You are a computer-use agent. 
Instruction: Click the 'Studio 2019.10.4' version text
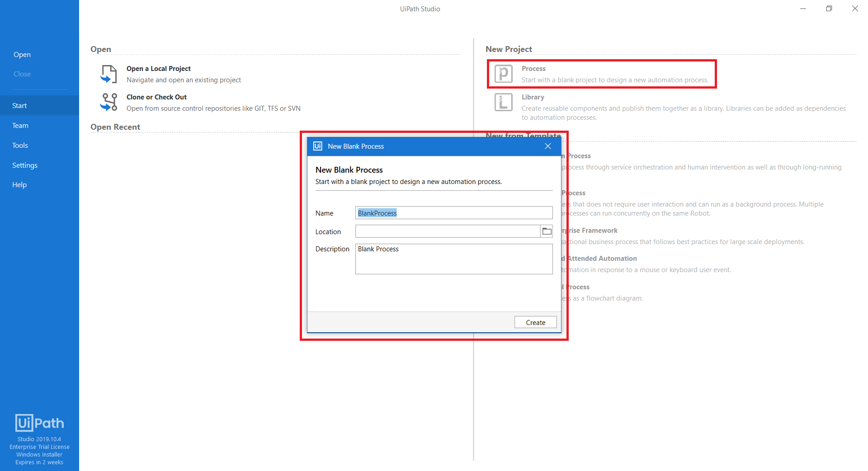(x=39, y=439)
